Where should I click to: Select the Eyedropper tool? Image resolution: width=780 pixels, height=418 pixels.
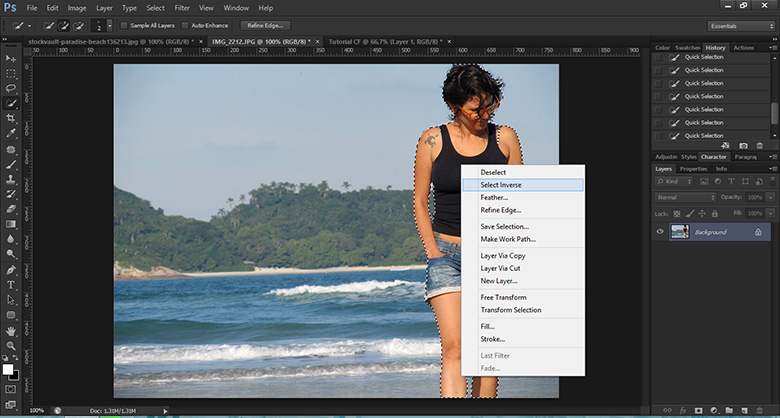[11, 132]
